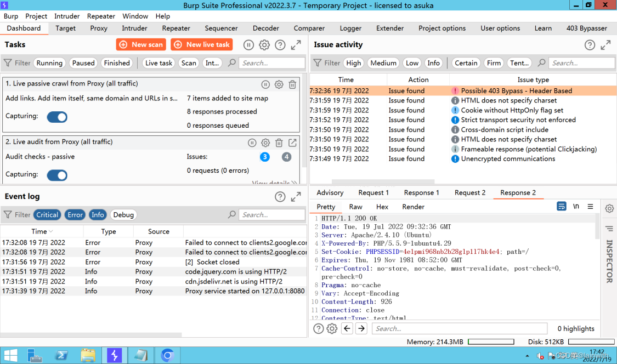Toggle Capturing switch for passive crawl
This screenshot has width=617, height=364.
57,117
